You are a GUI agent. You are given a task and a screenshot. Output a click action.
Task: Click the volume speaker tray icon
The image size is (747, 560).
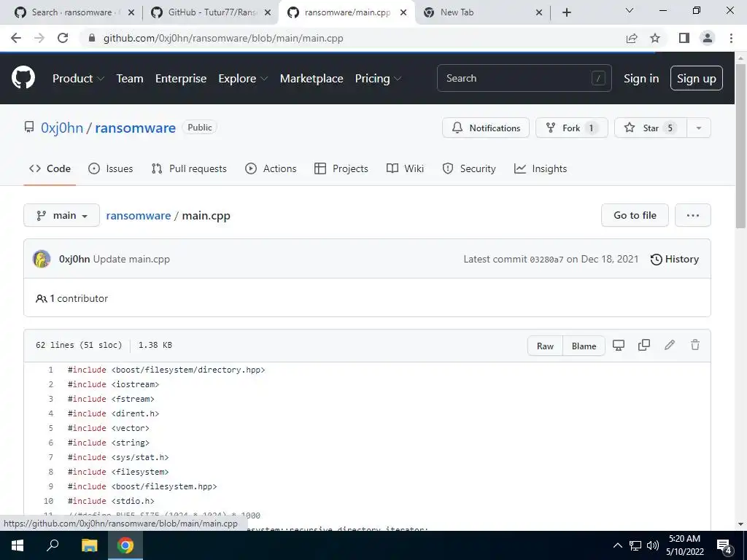(x=653, y=545)
